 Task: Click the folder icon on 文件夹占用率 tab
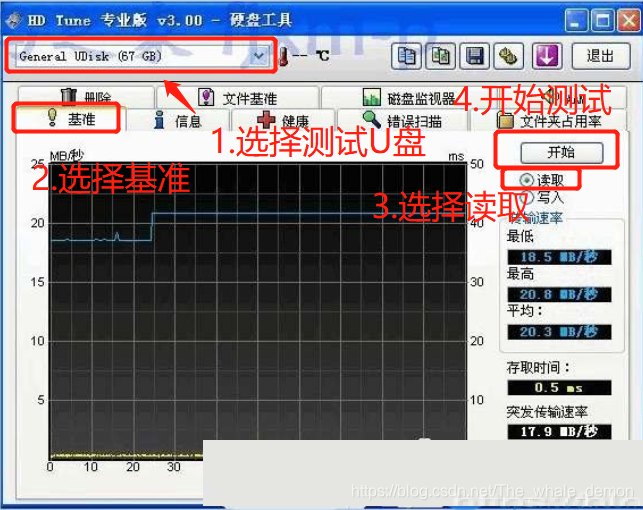pos(505,120)
